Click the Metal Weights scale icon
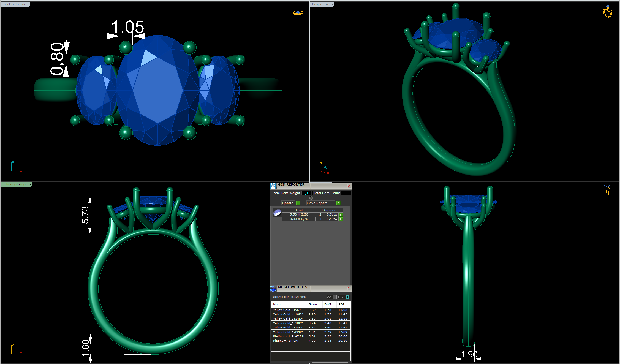The height and width of the screenshot is (364, 620). pyautogui.click(x=273, y=289)
